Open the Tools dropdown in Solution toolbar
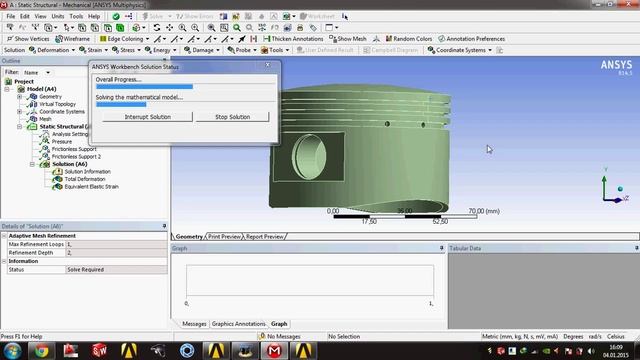The image size is (640, 360). [x=275, y=50]
